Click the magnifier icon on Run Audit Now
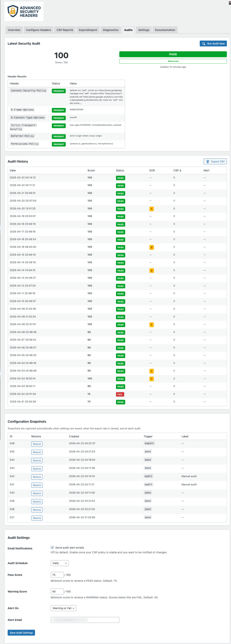 tap(204, 44)
